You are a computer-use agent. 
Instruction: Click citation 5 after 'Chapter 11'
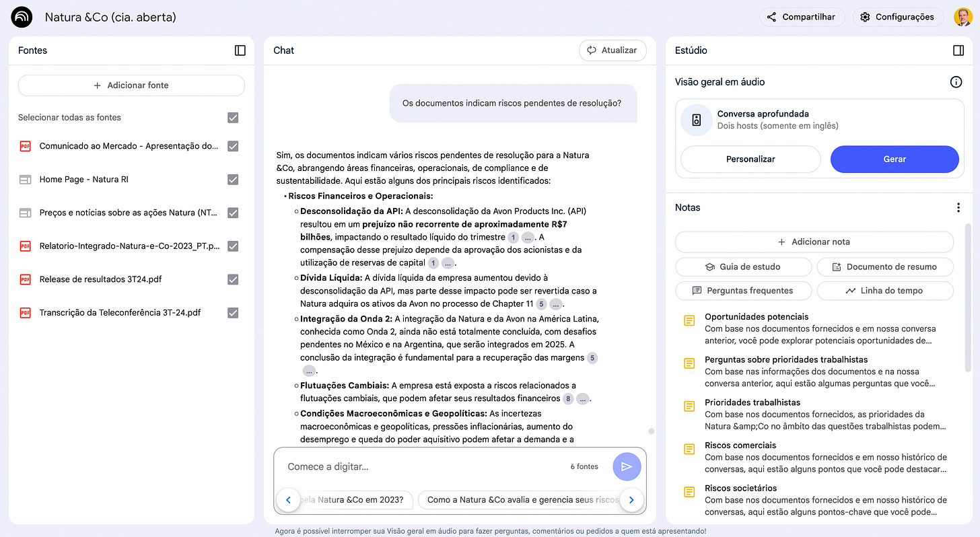click(542, 304)
